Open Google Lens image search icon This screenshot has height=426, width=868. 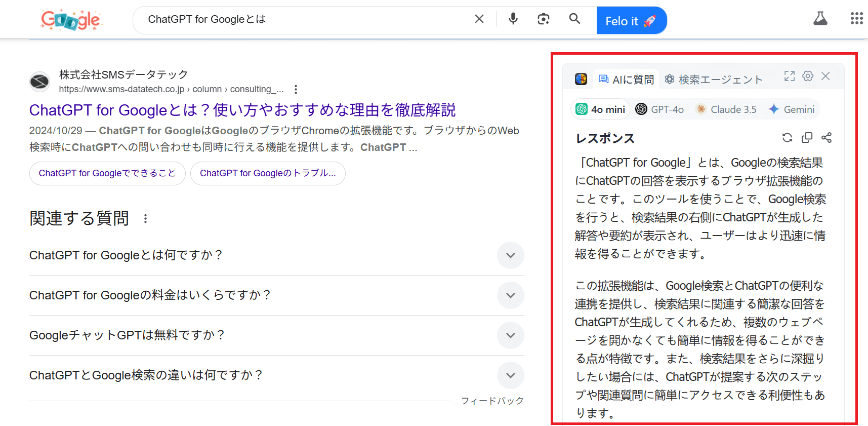544,19
